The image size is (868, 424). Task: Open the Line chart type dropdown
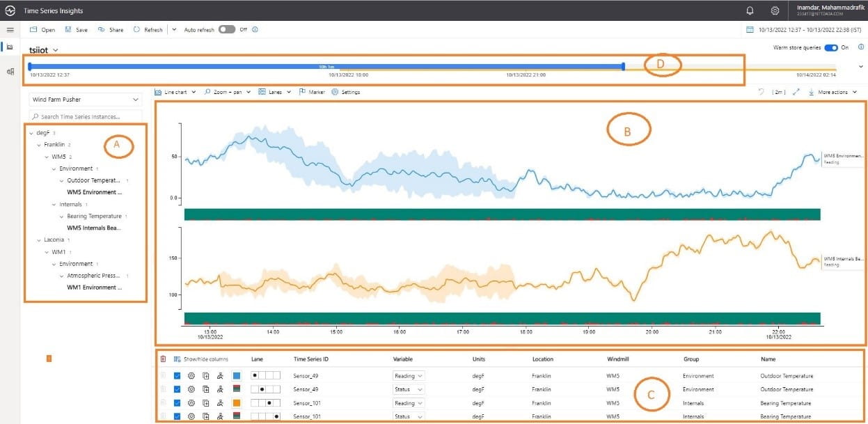(175, 92)
